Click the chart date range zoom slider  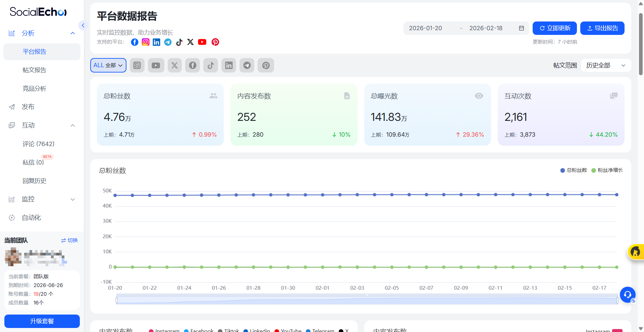367,300
